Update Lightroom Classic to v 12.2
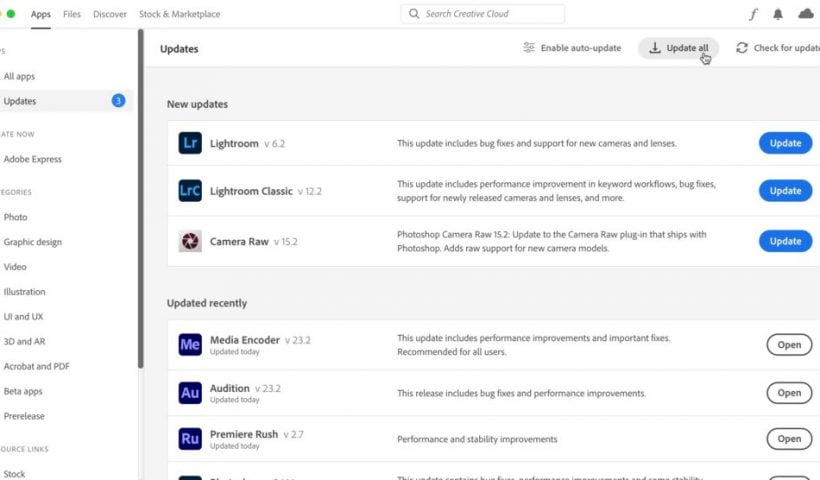Image resolution: width=820 pixels, height=480 pixels. 785,191
